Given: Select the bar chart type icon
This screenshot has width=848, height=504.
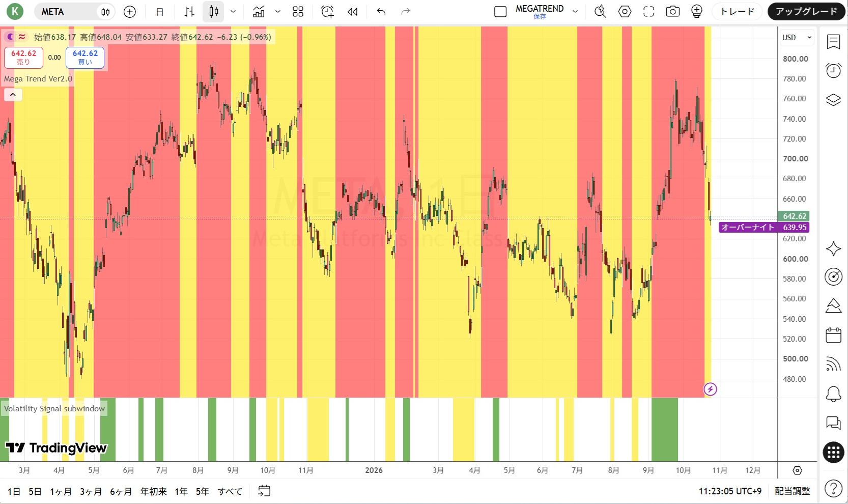Looking at the screenshot, I should point(189,12).
